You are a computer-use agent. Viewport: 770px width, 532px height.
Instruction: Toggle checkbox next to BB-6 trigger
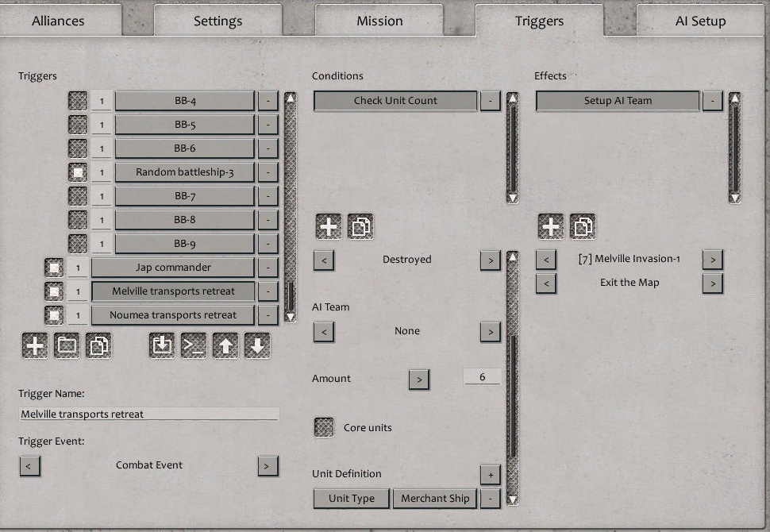(x=78, y=148)
